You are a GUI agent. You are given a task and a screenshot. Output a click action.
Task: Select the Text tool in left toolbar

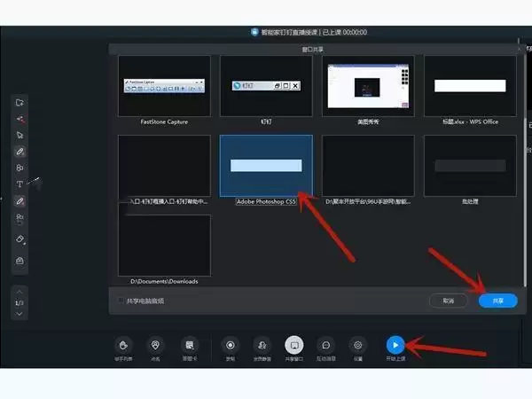20,184
